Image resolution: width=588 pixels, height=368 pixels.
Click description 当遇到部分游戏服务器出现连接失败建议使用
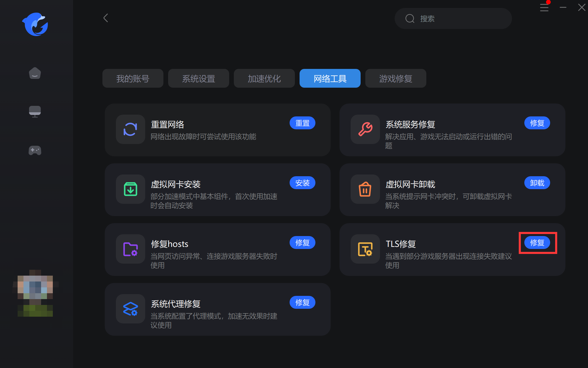449,261
